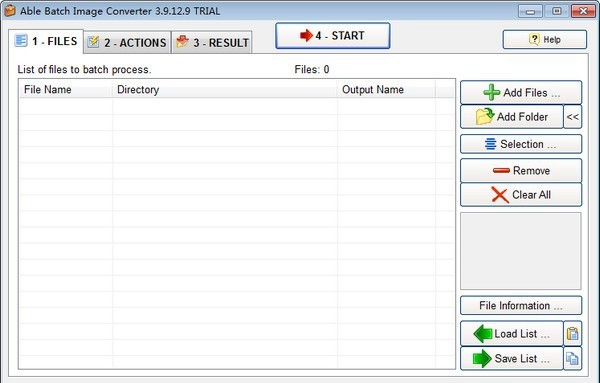Click the application icon in title bar

(10, 10)
